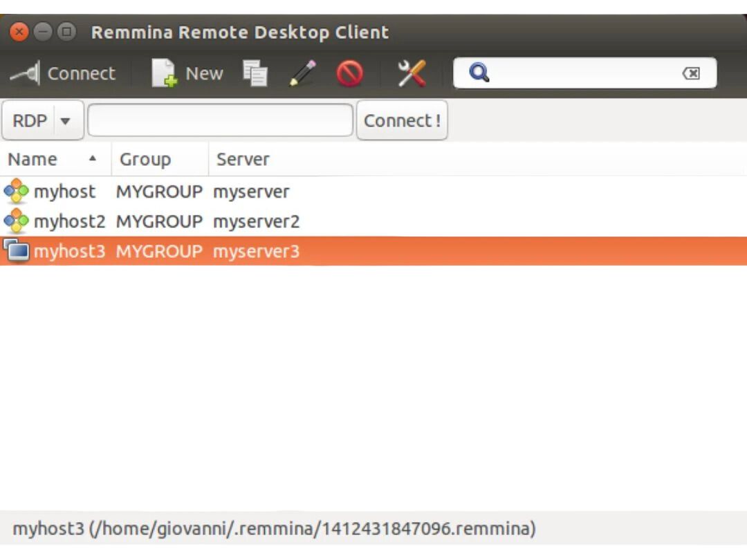
Task: Click the Connect toolbar button
Action: tap(63, 73)
